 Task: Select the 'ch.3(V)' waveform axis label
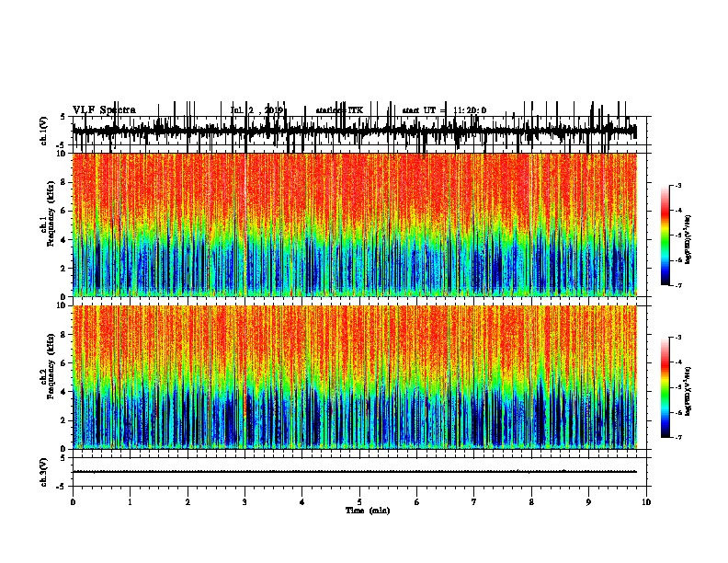pos(44,473)
